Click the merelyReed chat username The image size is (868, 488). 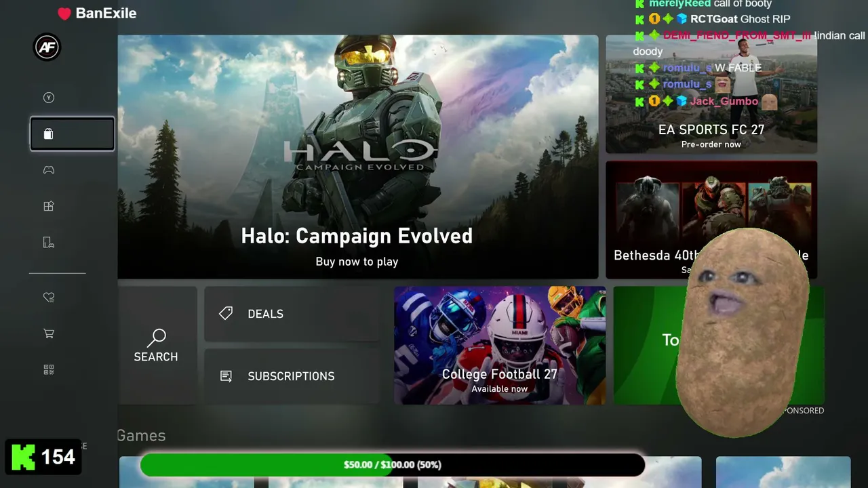pos(680,4)
